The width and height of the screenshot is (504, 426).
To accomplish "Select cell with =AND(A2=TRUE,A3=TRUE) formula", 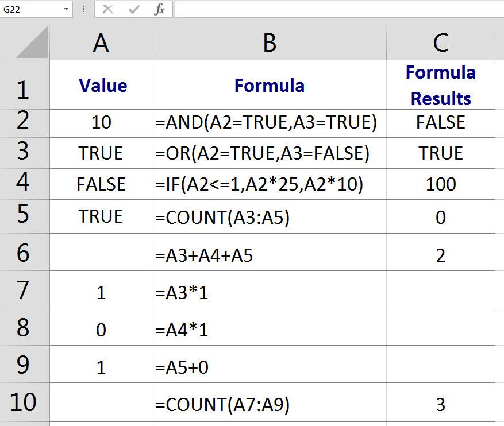I will pyautogui.click(x=269, y=123).
